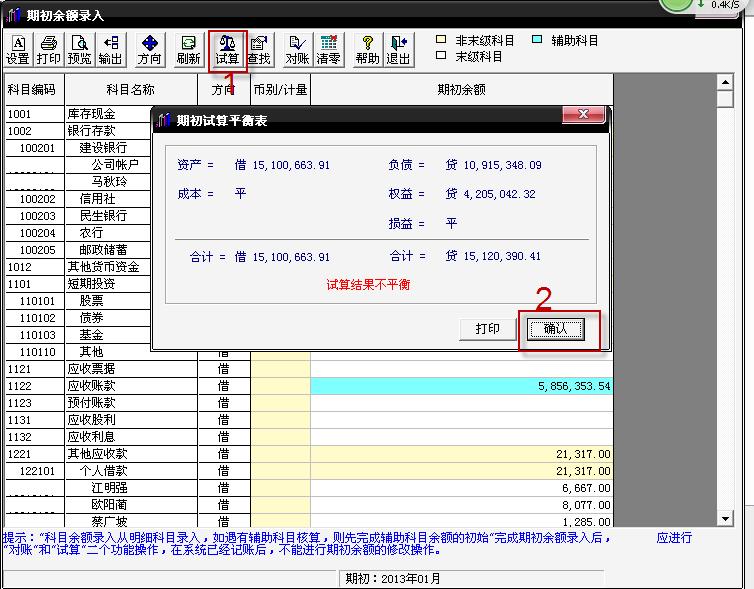Click the 科目名称 column header
754x589 pixels.
point(131,89)
